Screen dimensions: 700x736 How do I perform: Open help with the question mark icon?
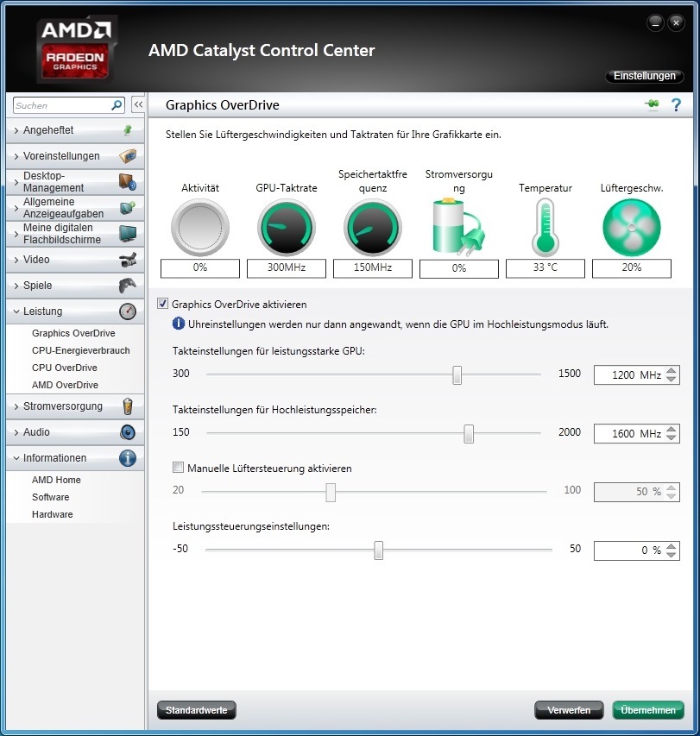coord(676,104)
